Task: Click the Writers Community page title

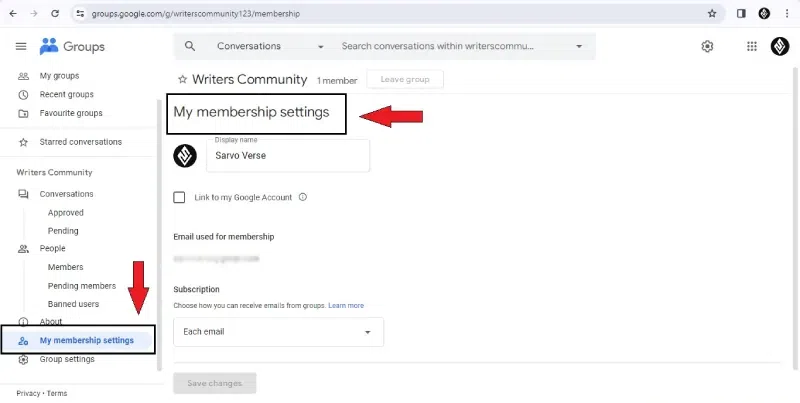Action: 249,80
